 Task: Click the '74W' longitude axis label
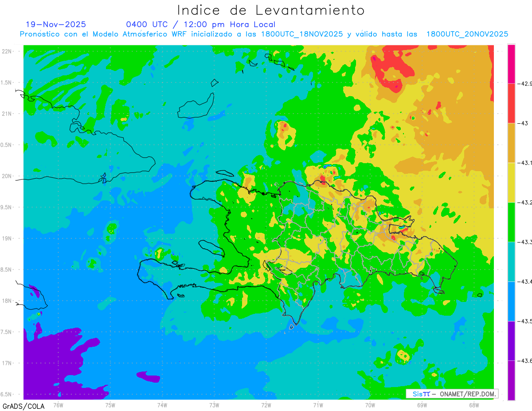tap(162, 405)
